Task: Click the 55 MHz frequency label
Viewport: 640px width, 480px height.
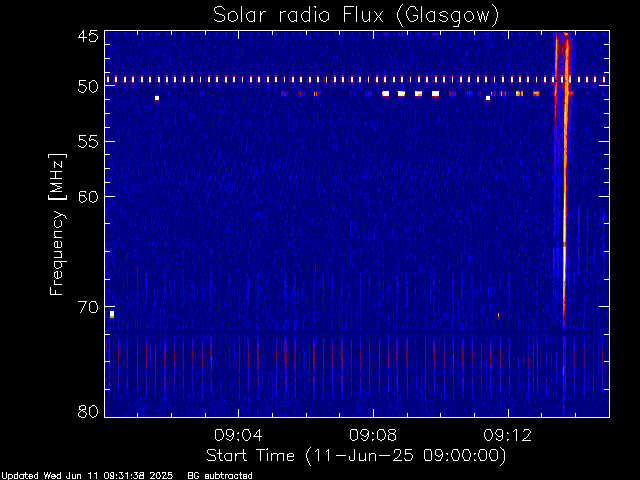Action: [x=88, y=142]
